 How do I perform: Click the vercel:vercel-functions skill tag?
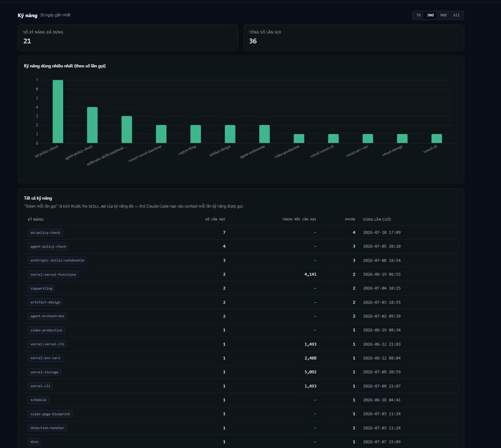53,275
